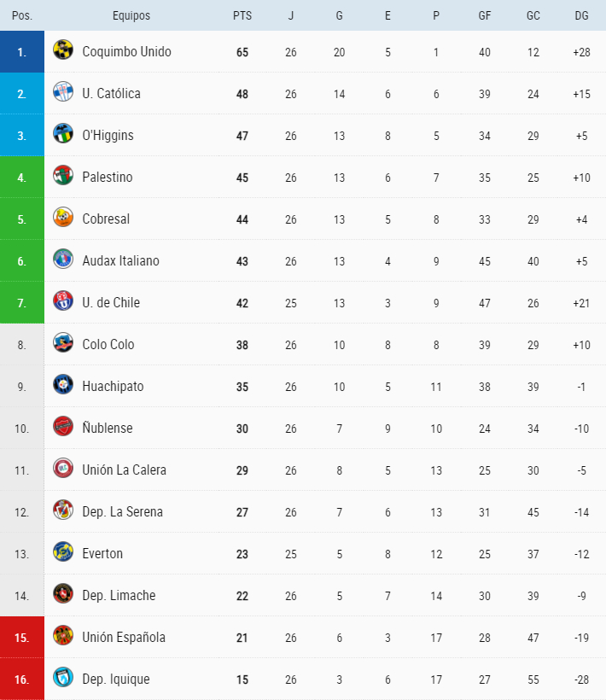
Task: Click the U. Católica team crest
Action: click(62, 91)
